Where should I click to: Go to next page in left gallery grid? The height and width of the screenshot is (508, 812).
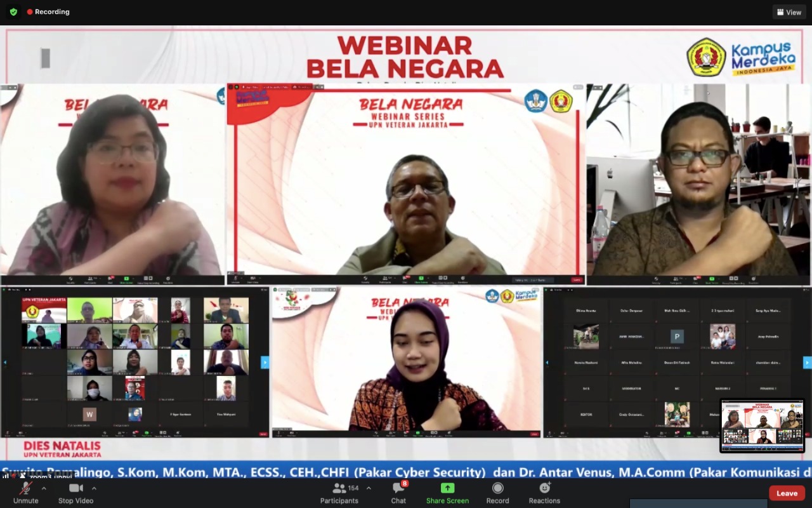coord(265,363)
